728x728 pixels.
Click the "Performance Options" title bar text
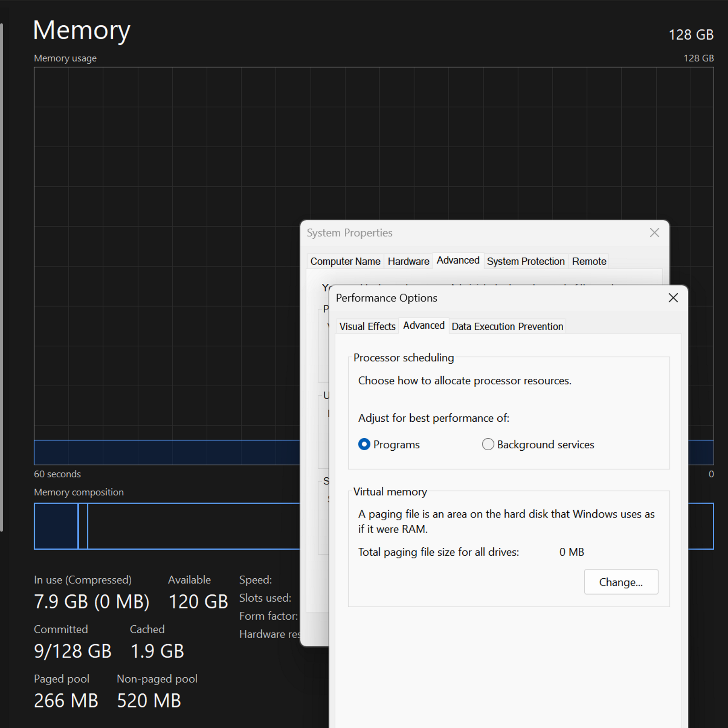tap(387, 298)
